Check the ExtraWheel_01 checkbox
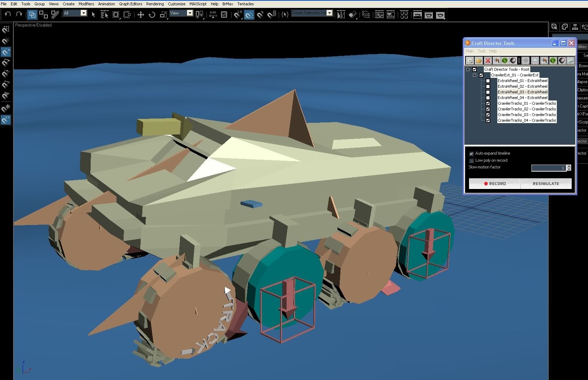 pyautogui.click(x=488, y=81)
